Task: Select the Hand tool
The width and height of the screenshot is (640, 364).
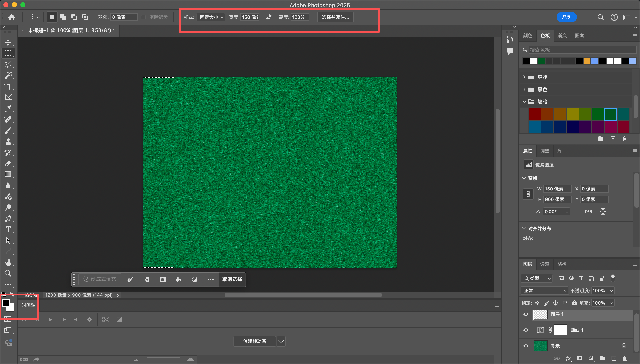Action: 8,262
